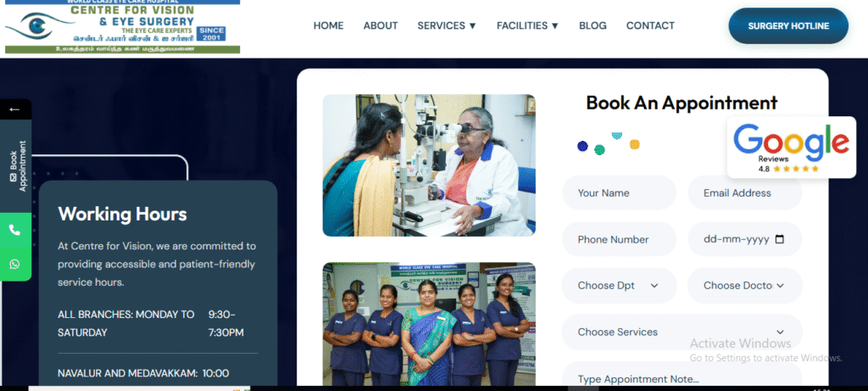Open the Services menu
The height and width of the screenshot is (391, 868).
(447, 25)
